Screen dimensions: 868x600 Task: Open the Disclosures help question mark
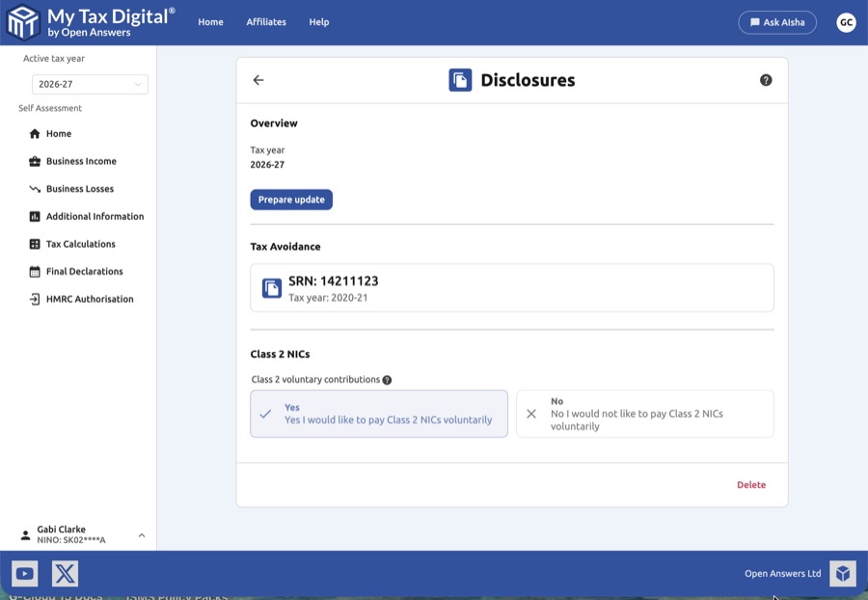766,80
